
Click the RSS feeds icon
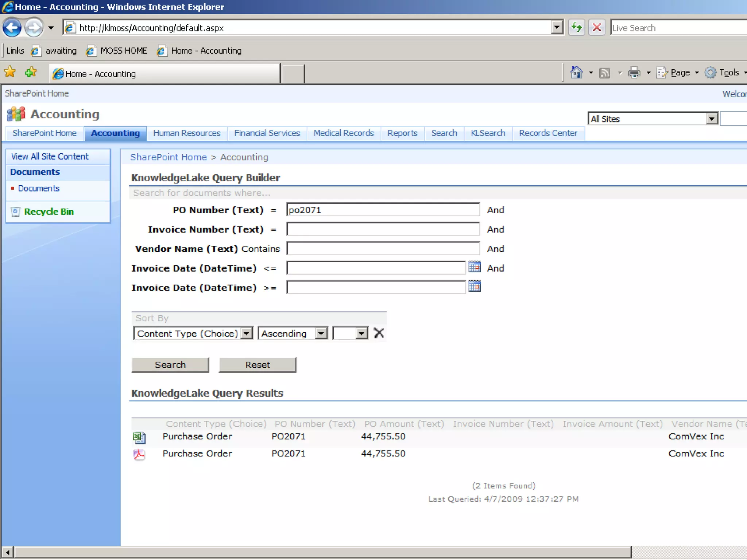(605, 73)
